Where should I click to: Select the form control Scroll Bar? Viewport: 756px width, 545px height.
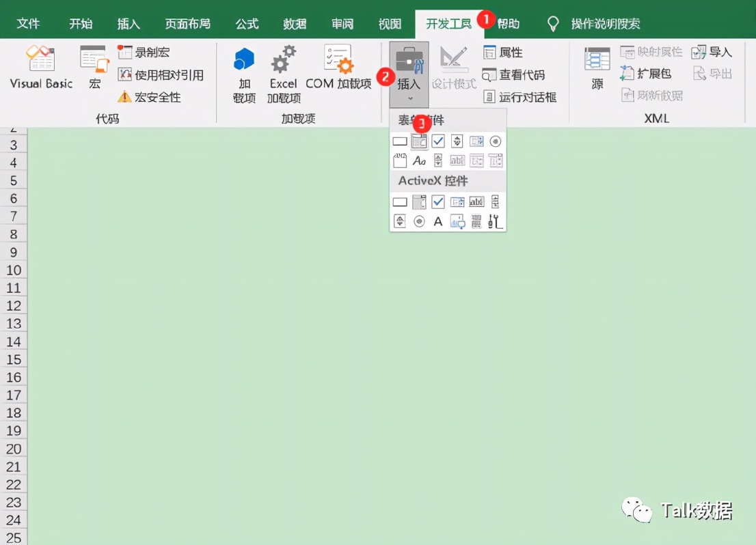pyautogui.click(x=437, y=160)
